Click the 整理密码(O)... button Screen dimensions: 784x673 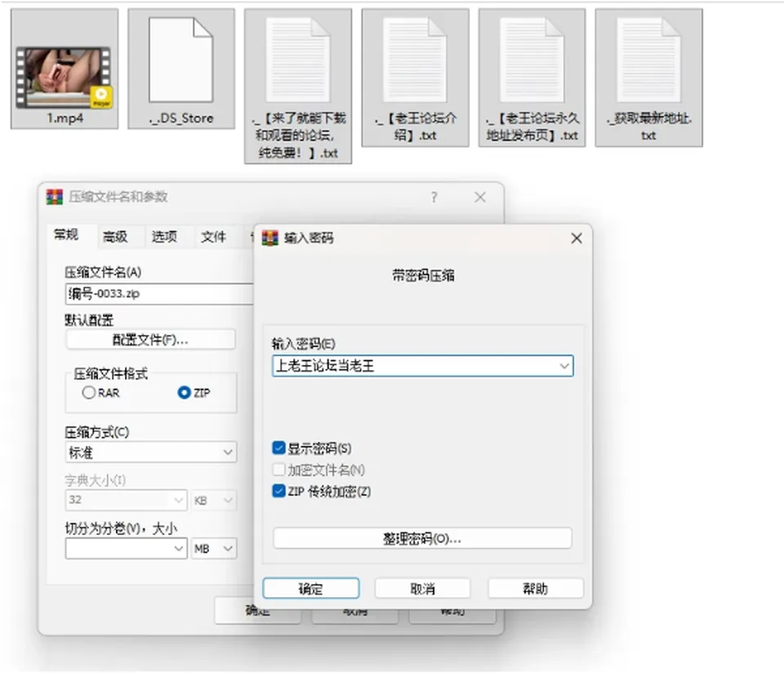point(422,538)
